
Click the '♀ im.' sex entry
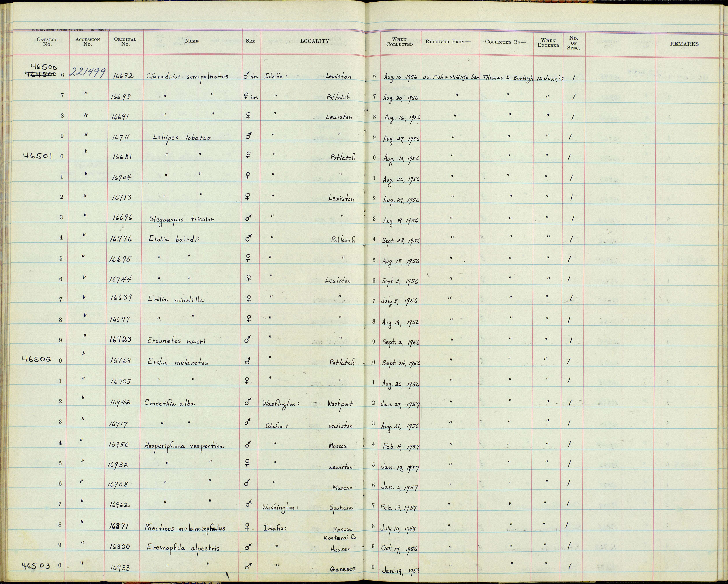251,97
